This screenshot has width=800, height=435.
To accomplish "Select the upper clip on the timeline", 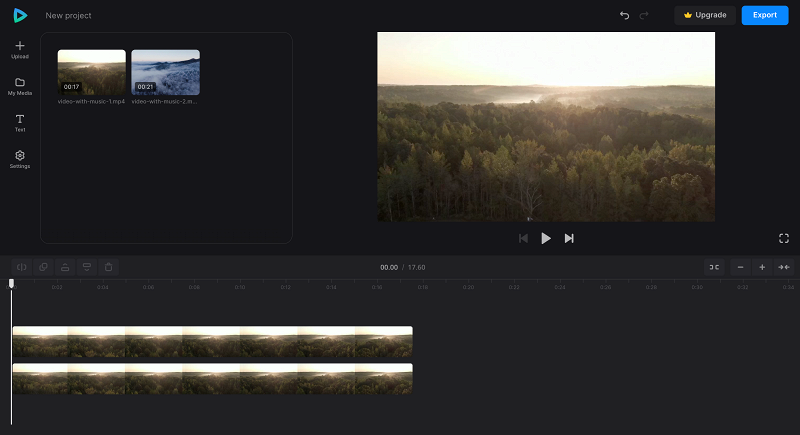I will pyautogui.click(x=213, y=341).
